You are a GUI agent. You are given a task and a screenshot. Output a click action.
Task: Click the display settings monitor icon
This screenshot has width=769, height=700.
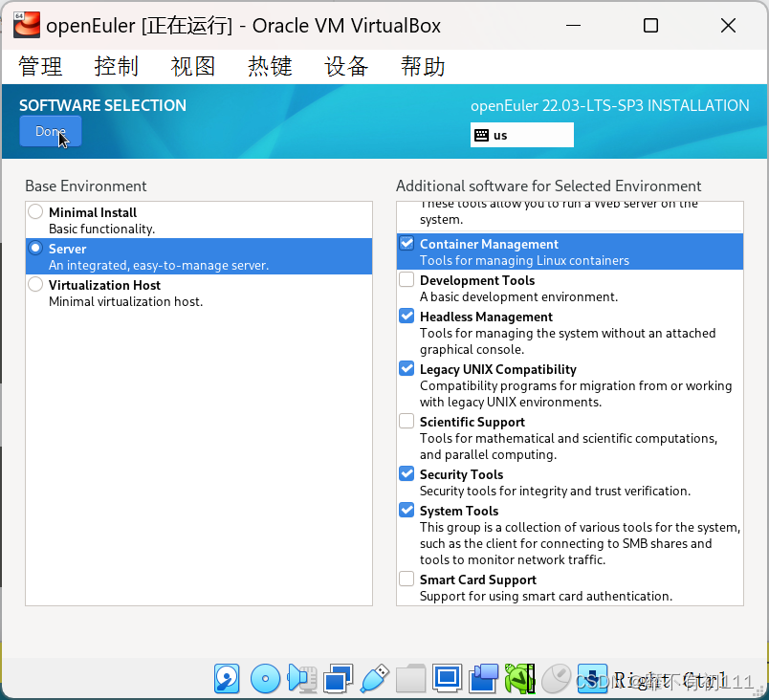pyautogui.click(x=448, y=679)
